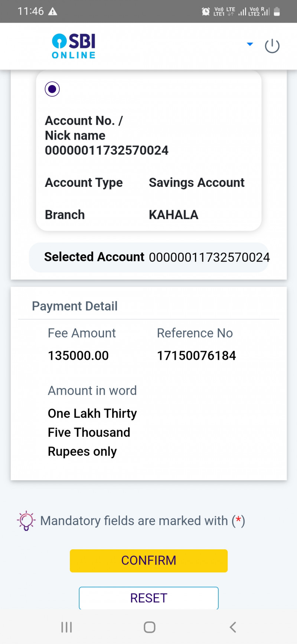Image resolution: width=297 pixels, height=644 pixels.
Task: Expand the blue header dropdown arrow
Action: point(250,44)
